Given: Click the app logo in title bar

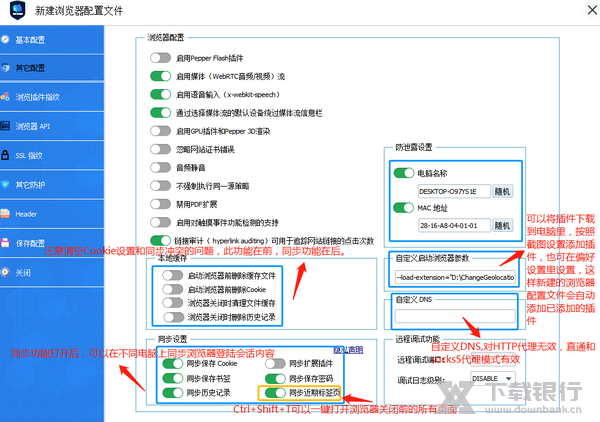Looking at the screenshot, I should click(17, 10).
